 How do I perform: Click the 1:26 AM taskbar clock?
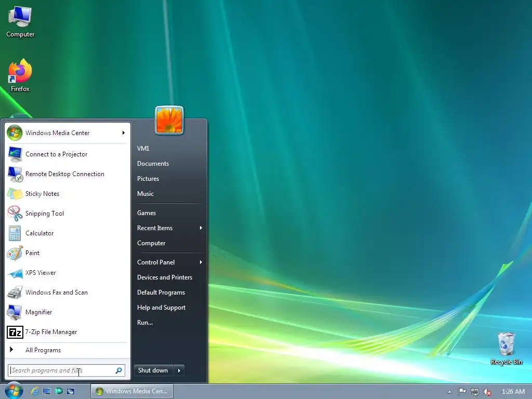pos(513,392)
